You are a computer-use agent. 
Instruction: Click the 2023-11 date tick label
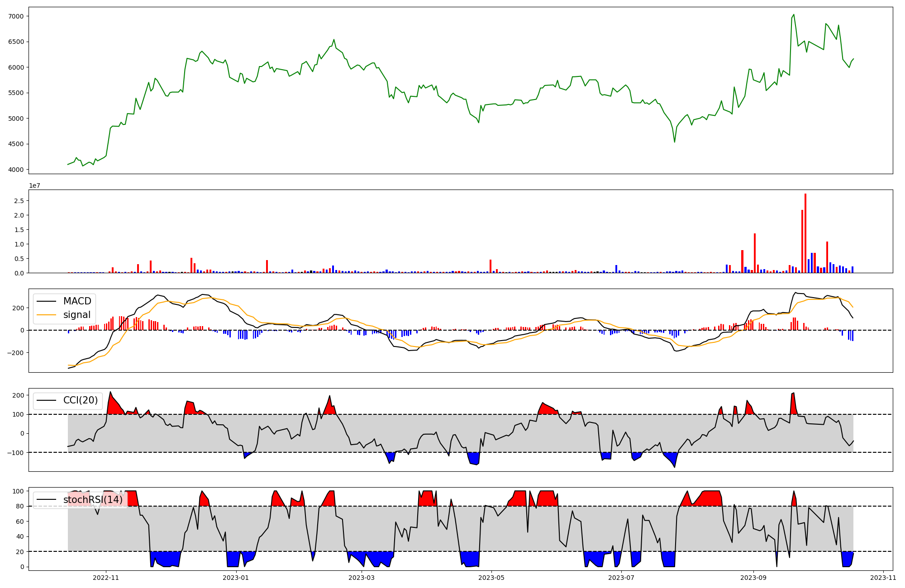pos(883,578)
